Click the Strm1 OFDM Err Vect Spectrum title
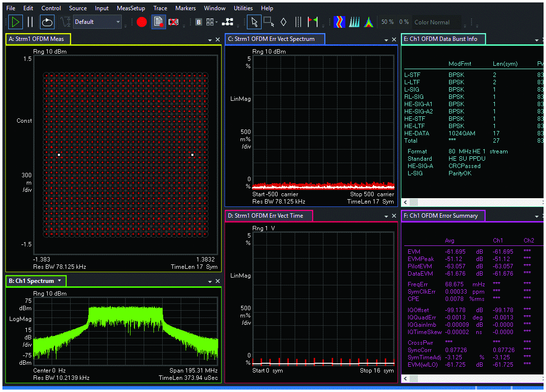 coord(275,39)
